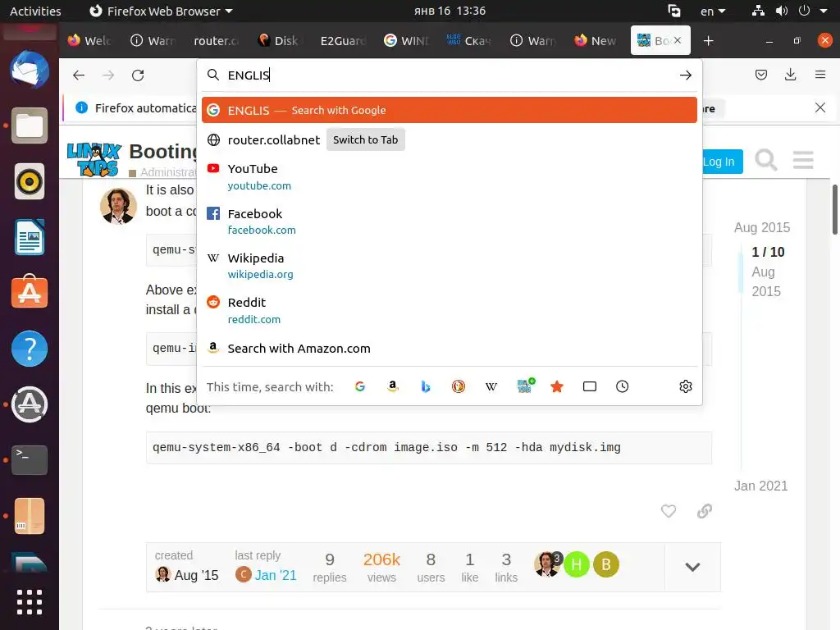Screen dimensions: 840x630
Task: Click the poster's avatar beside the post
Action: tap(118, 206)
